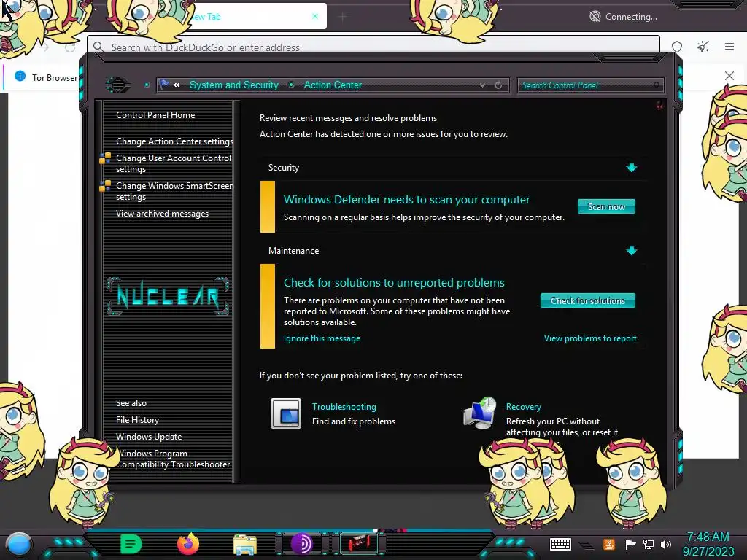Click the flag icon in the breadcrumb bar
747x560 pixels.
click(x=164, y=85)
